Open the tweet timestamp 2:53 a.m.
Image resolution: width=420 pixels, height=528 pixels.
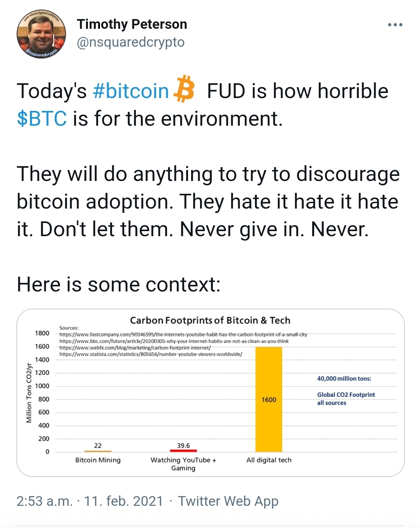[x=44, y=501]
